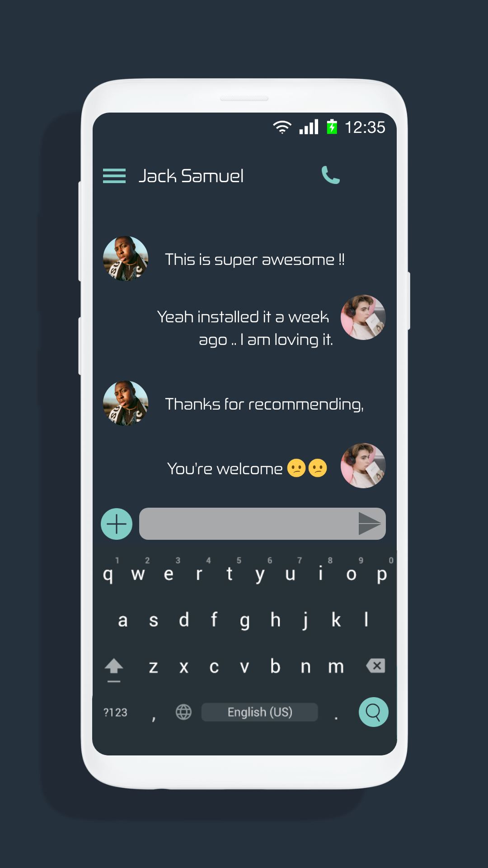Select the Thanks for recommending message
Viewport: 488px width, 868px height.
point(264,404)
